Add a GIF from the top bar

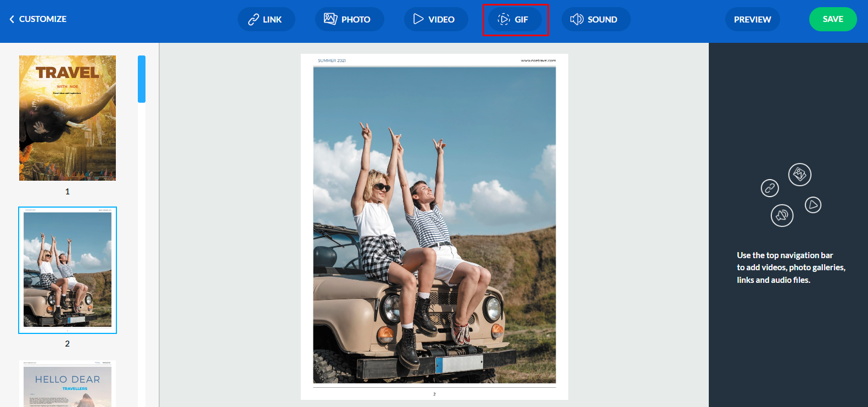coord(515,19)
